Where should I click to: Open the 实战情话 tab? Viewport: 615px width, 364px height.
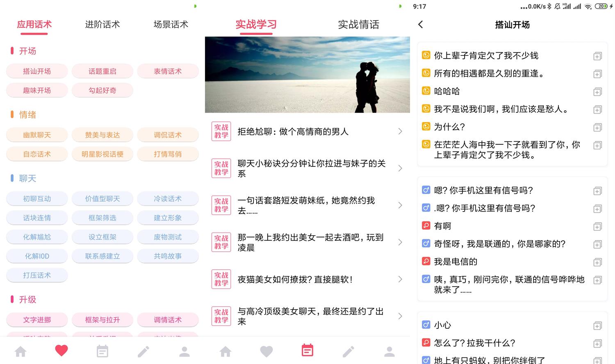[358, 25]
